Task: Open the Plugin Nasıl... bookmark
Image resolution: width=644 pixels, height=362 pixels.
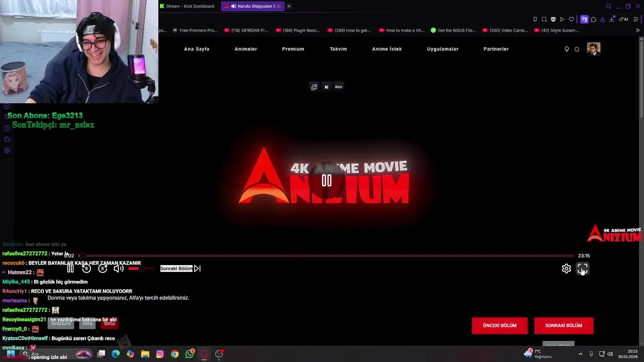Action: tap(298, 30)
